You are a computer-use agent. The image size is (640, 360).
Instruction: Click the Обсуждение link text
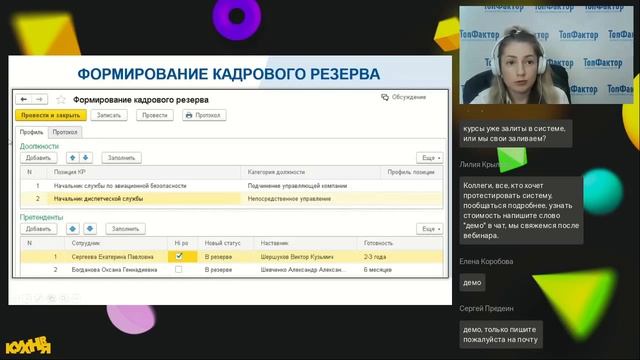[x=409, y=97]
